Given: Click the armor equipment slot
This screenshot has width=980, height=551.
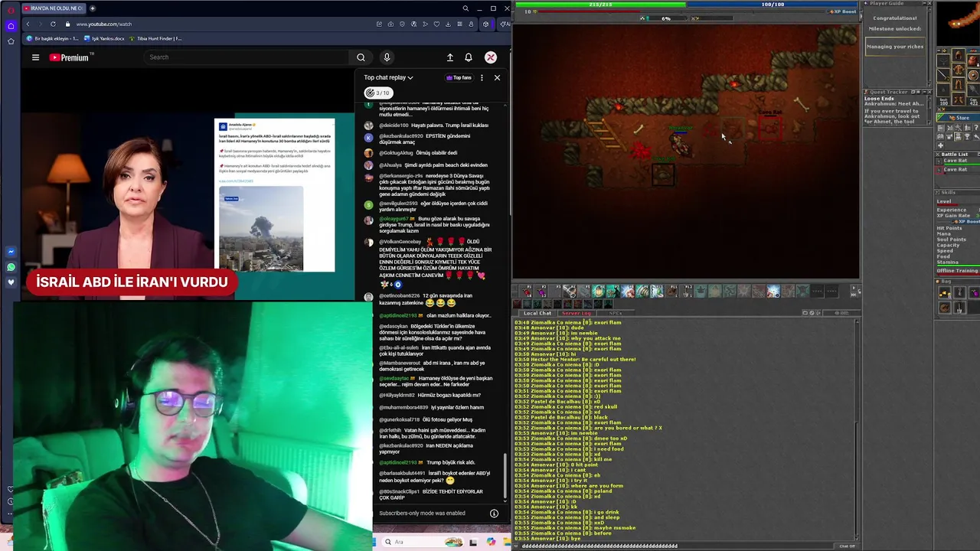Looking at the screenshot, I should pos(959,71).
